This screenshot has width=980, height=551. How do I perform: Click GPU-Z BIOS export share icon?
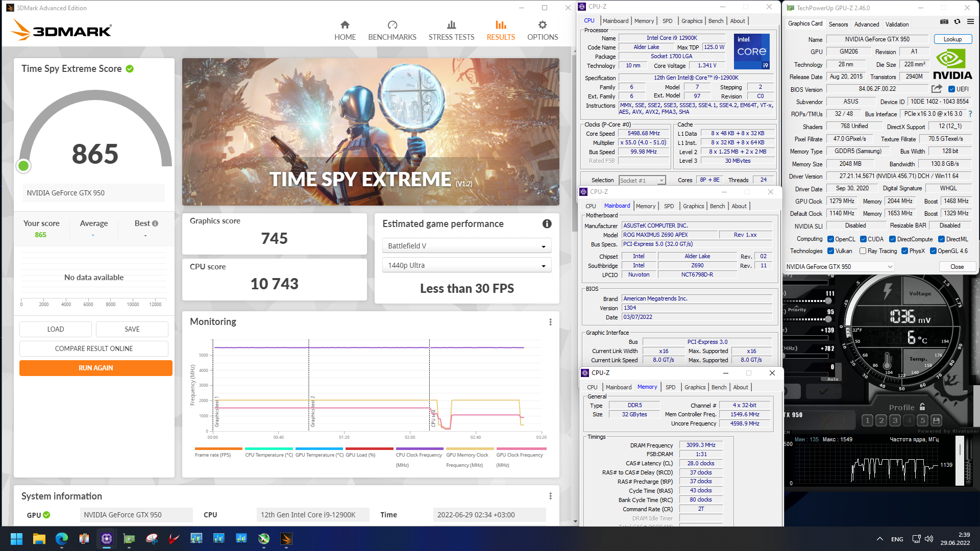click(x=937, y=89)
